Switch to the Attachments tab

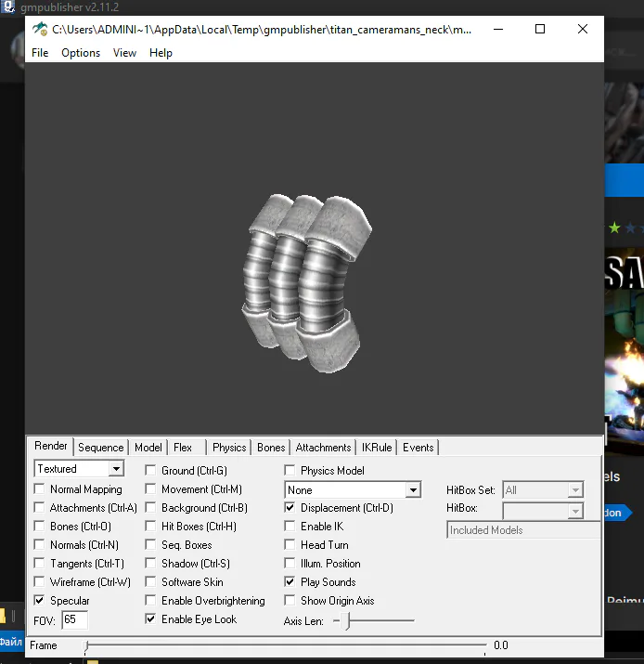tap(323, 448)
